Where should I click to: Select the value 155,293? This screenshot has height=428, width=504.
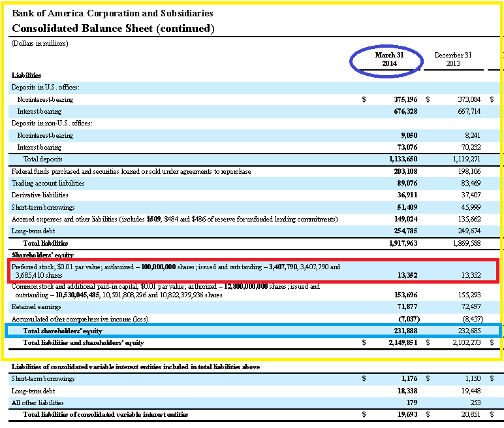[469, 295]
